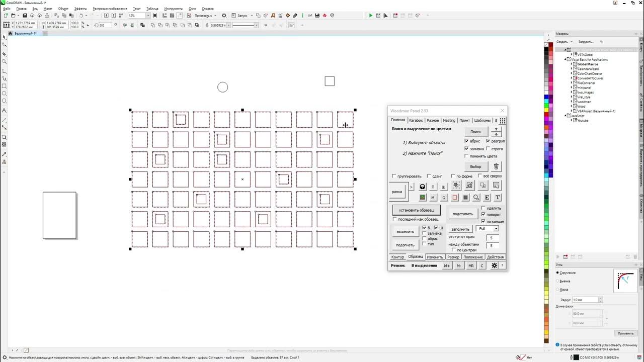Expand the Youtube node under JavaScript
The height and width of the screenshot is (362, 644).
[572, 121]
